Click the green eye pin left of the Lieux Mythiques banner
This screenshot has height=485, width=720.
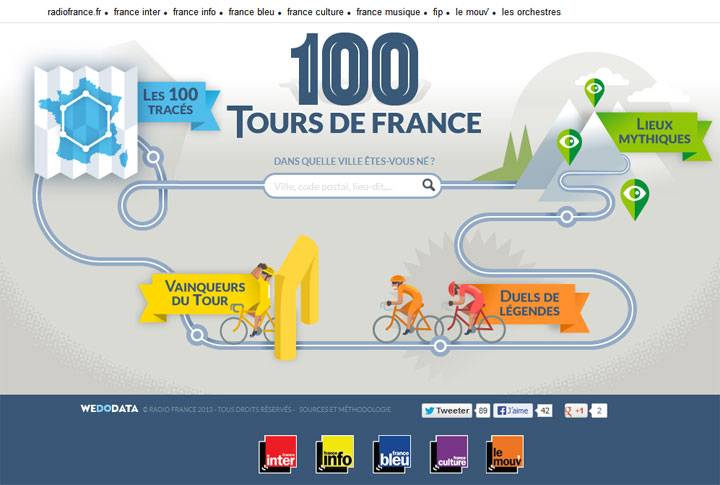[569, 146]
